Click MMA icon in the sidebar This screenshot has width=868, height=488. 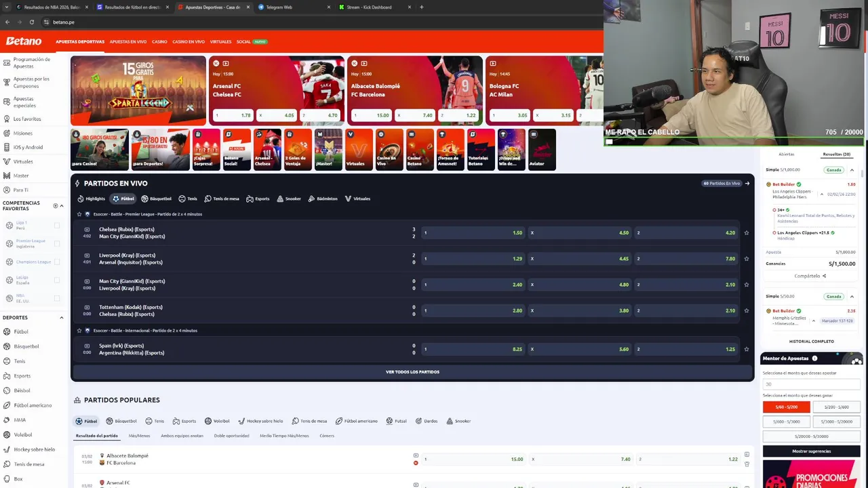[7, 420]
